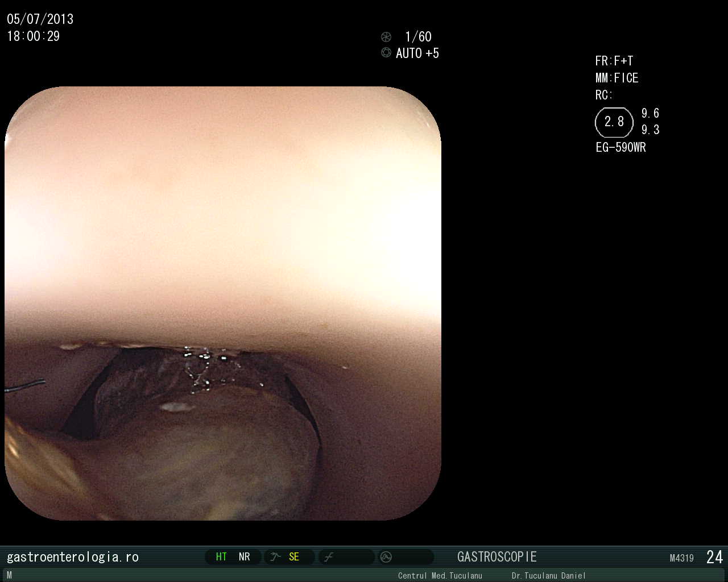Image resolution: width=728 pixels, height=582 pixels.
Task: Click the MM:FICE mode text
Action: coord(617,78)
